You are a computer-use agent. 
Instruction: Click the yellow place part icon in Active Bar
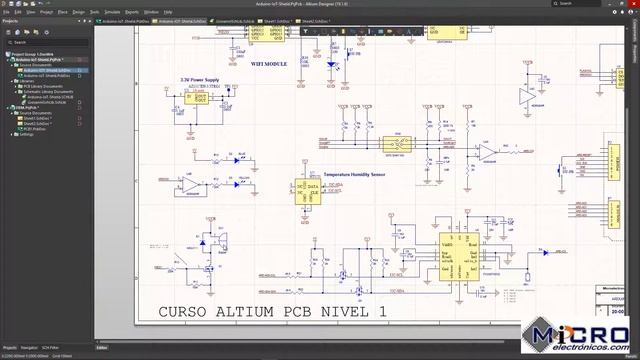tap(343, 31)
